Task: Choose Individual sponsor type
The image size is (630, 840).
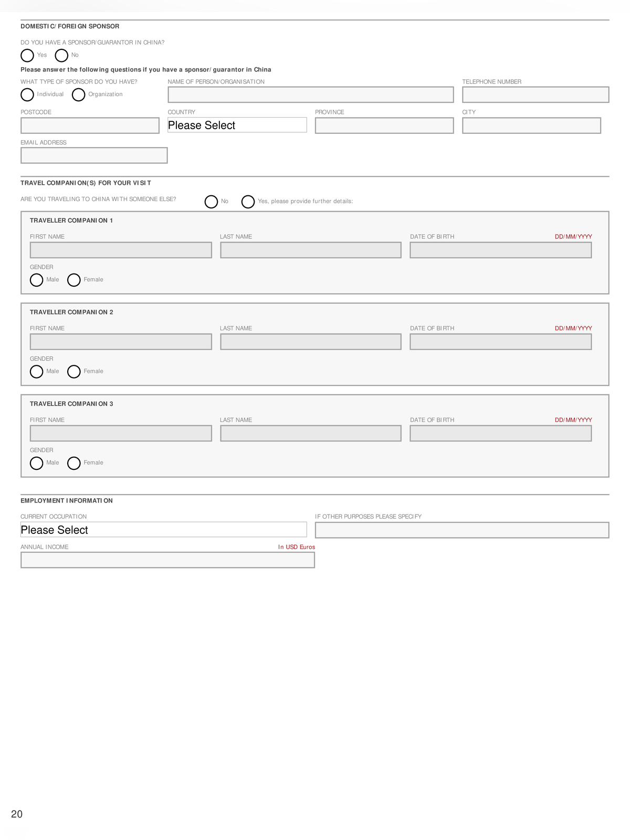Action: [27, 94]
